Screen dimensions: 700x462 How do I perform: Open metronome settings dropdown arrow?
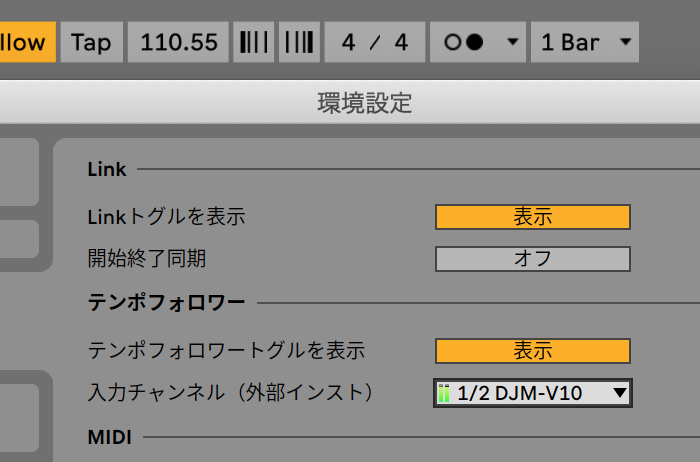click(513, 42)
